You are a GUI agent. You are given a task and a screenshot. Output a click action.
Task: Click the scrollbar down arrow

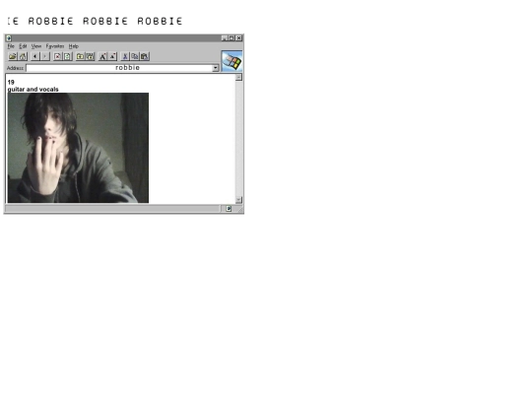click(238, 200)
